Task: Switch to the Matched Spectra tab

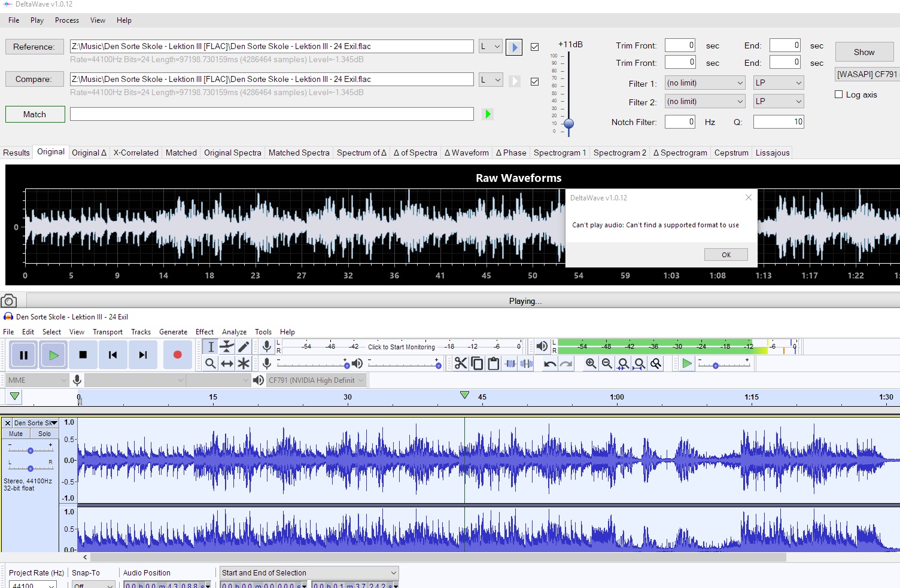Action: click(x=299, y=153)
